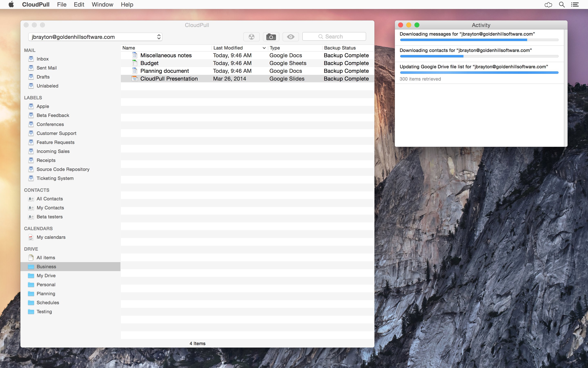Open the jbrayton account selector dropdown

(95, 37)
